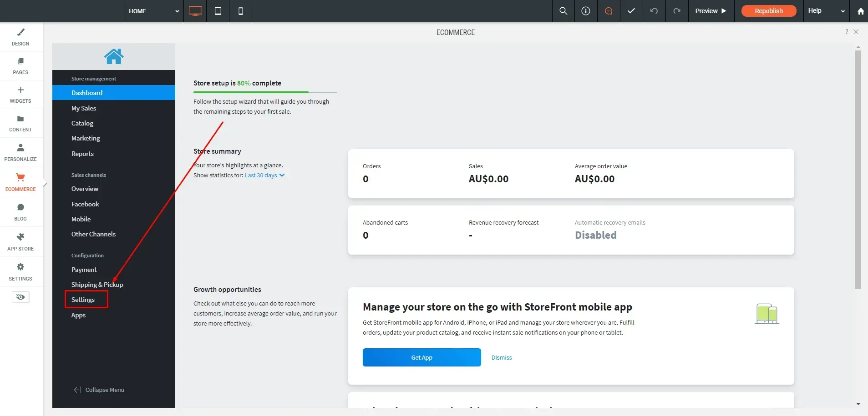Click the store home house icon
Image resolution: width=868 pixels, height=416 pixels.
point(114,56)
